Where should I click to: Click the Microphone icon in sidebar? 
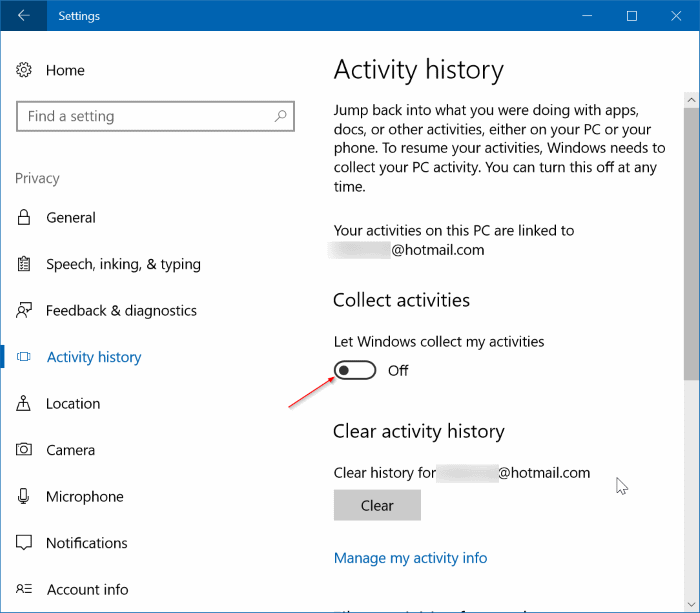[24, 496]
